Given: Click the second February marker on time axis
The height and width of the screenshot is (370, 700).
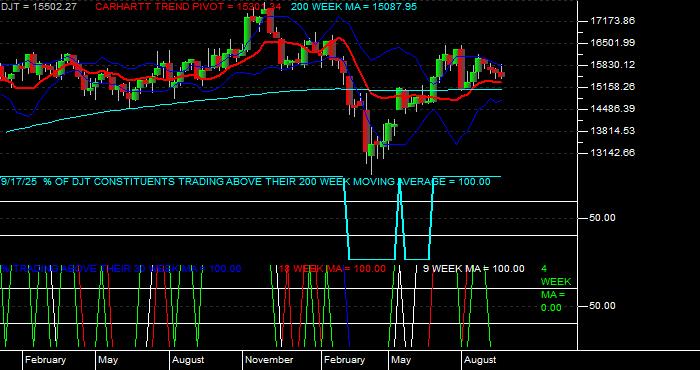Looking at the screenshot, I should pyautogui.click(x=344, y=360).
